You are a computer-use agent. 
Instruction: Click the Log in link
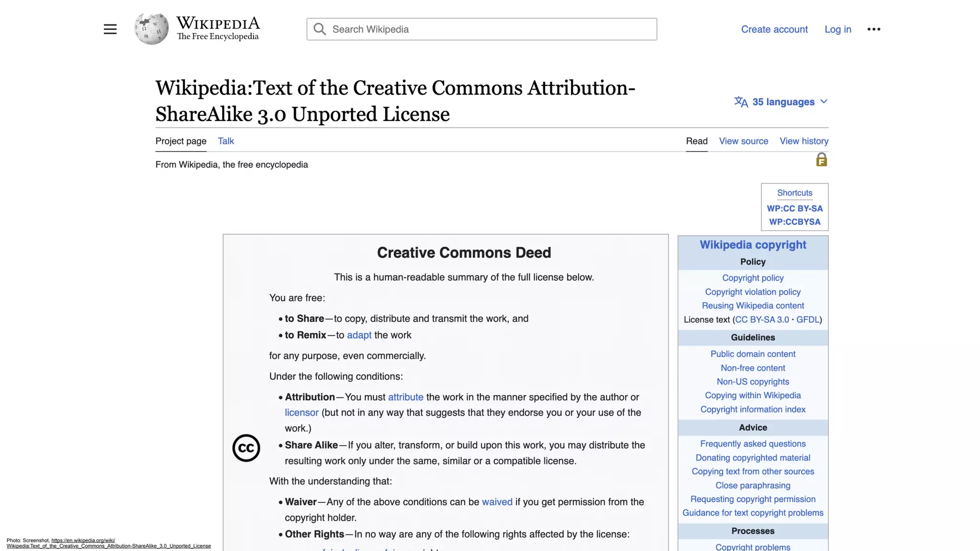837,29
